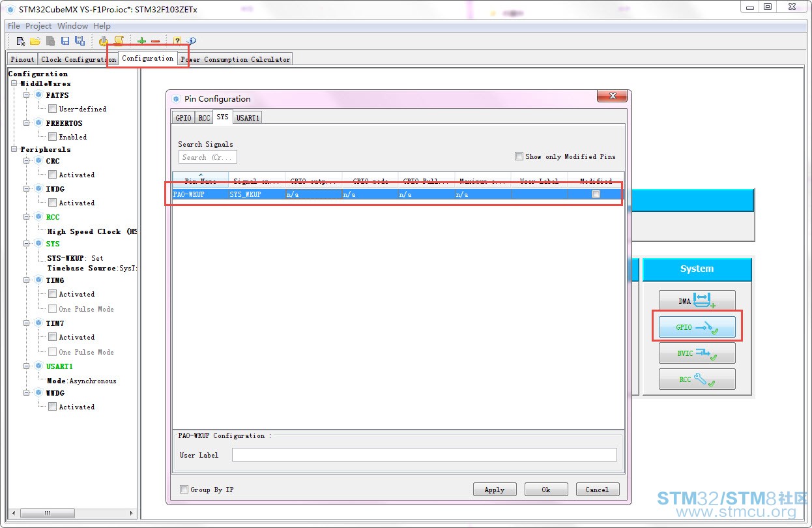This screenshot has height=528, width=812.
Task: Click the cube icon beside TIM7
Action: point(38,323)
